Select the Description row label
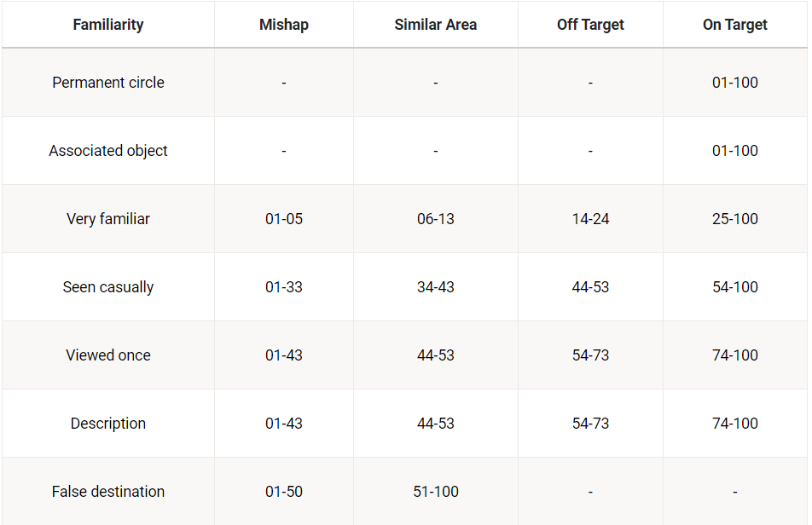 (108, 424)
